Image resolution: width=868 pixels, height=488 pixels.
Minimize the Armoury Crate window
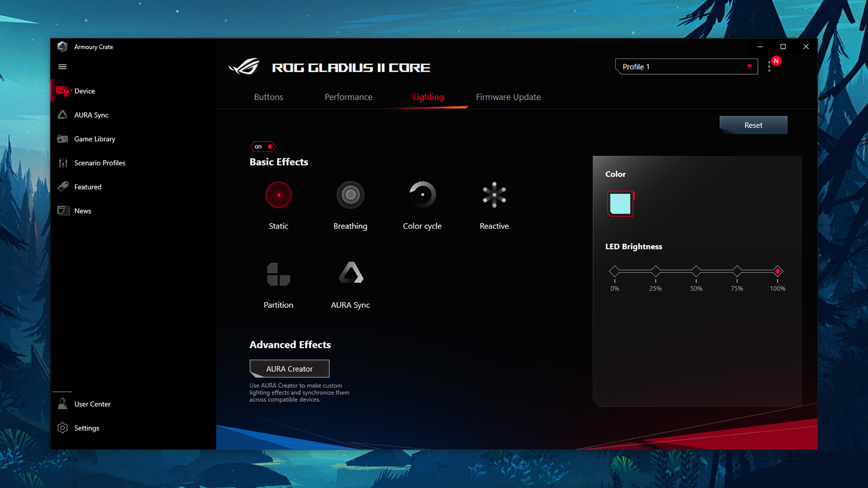[x=760, y=47]
